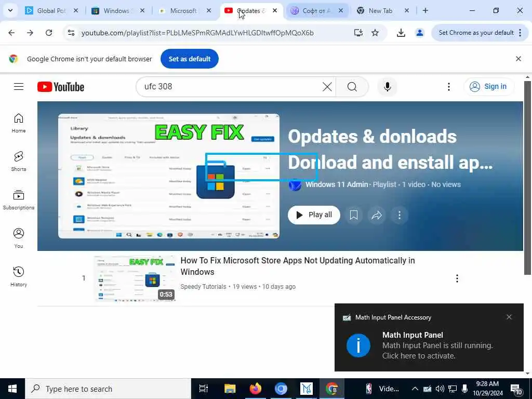This screenshot has width=532, height=399.
Task: Open a new browser tab
Action: click(x=425, y=10)
